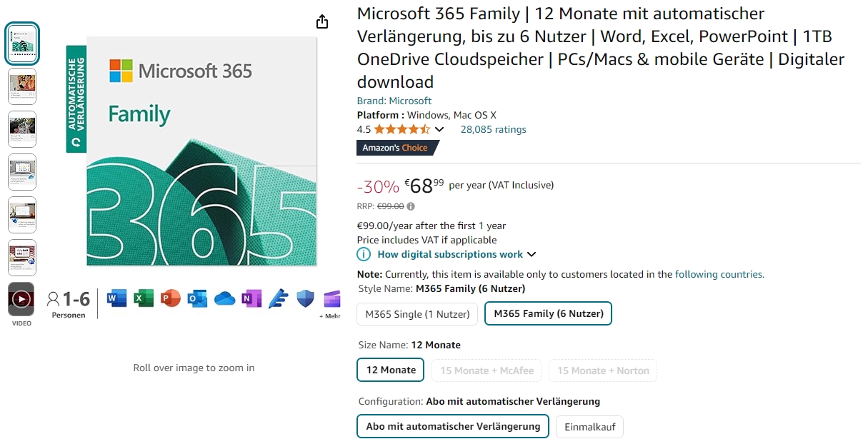Click the PowerPoint app icon
The width and height of the screenshot is (868, 439).
coord(171,298)
